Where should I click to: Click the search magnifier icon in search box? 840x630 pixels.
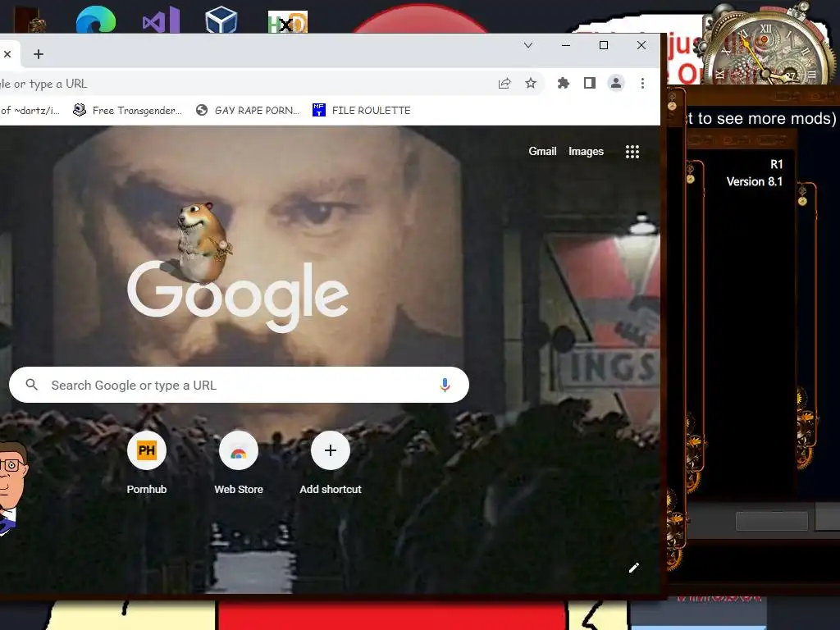pyautogui.click(x=32, y=385)
